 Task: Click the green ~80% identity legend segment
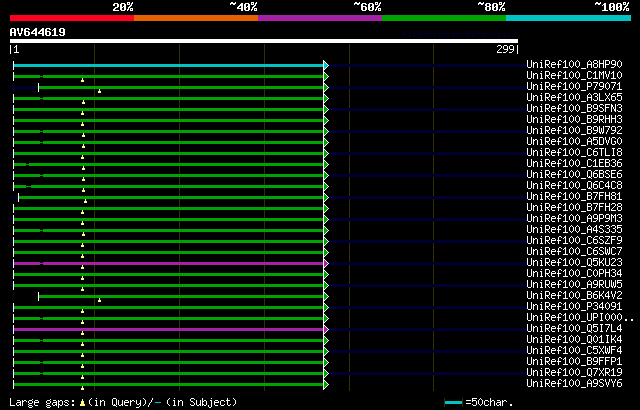(444, 18)
